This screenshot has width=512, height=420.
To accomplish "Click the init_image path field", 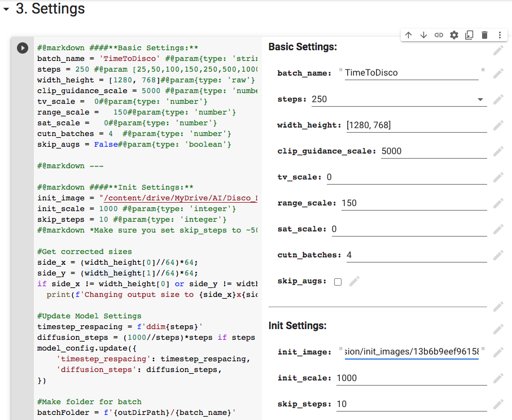I will click(x=412, y=352).
